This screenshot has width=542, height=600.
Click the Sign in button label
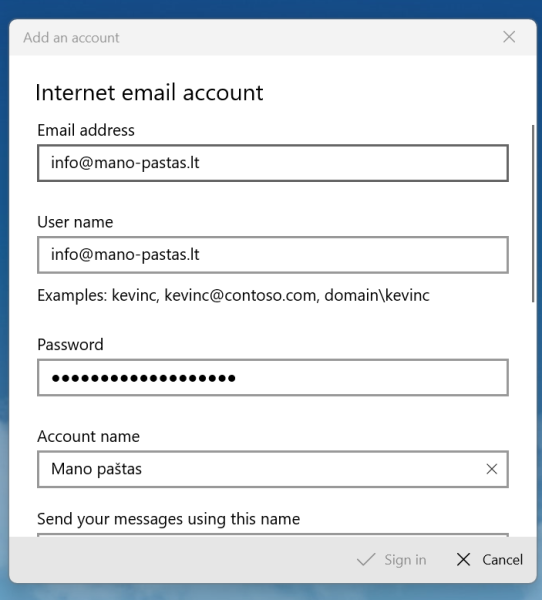(x=405, y=560)
